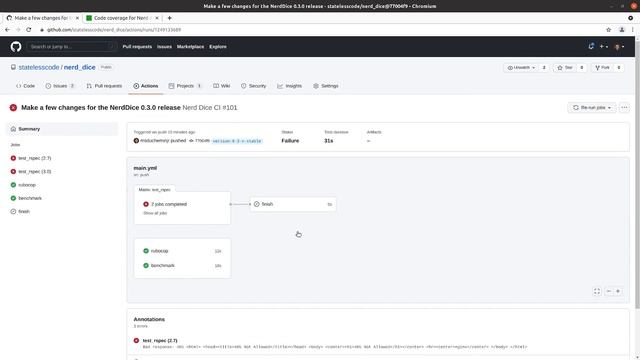Open the Unwatch dropdown
640x360 pixels.
[x=521, y=67]
